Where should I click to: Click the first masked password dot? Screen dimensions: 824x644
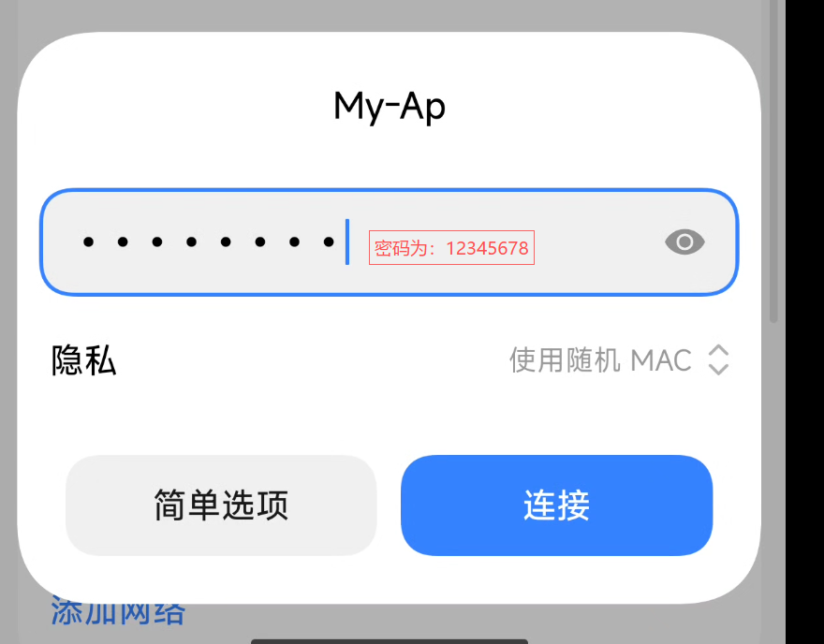pyautogui.click(x=88, y=242)
